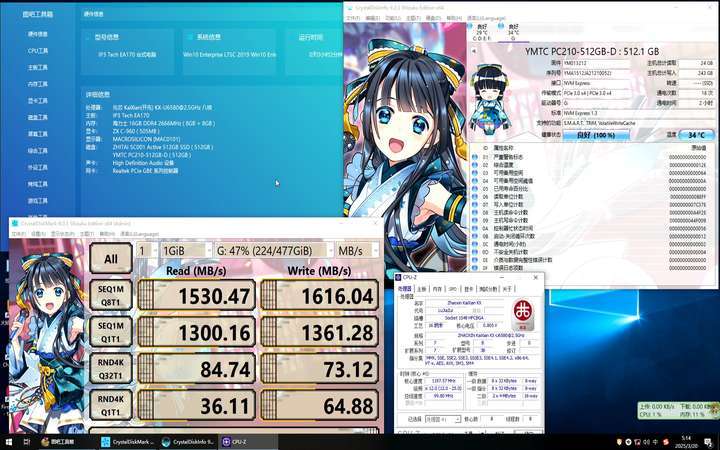The image size is (720, 450).
Task: Open the Language menu in CrystalDiskInfo
Action: tap(486, 18)
